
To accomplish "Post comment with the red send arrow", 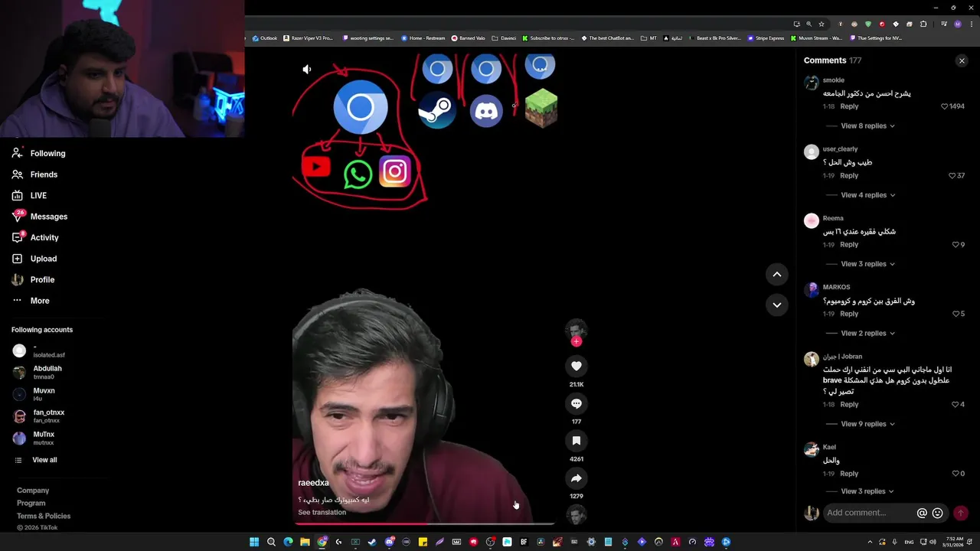I will click(960, 513).
